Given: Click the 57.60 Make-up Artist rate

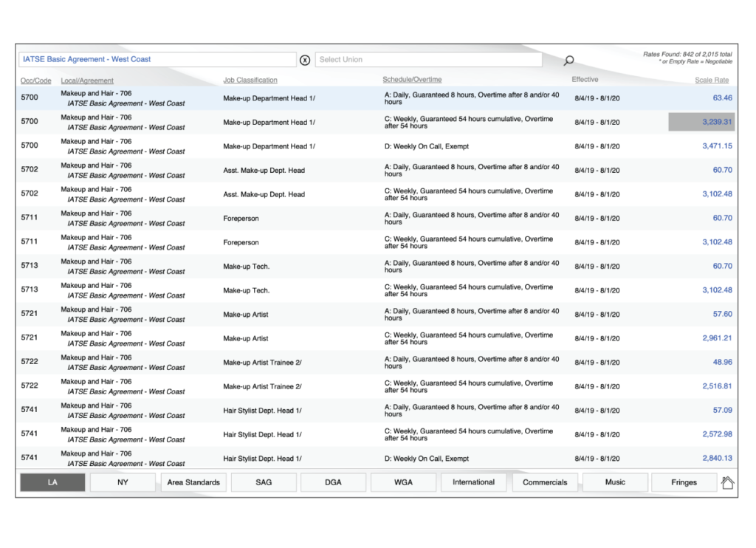Looking at the screenshot, I should coord(722,314).
